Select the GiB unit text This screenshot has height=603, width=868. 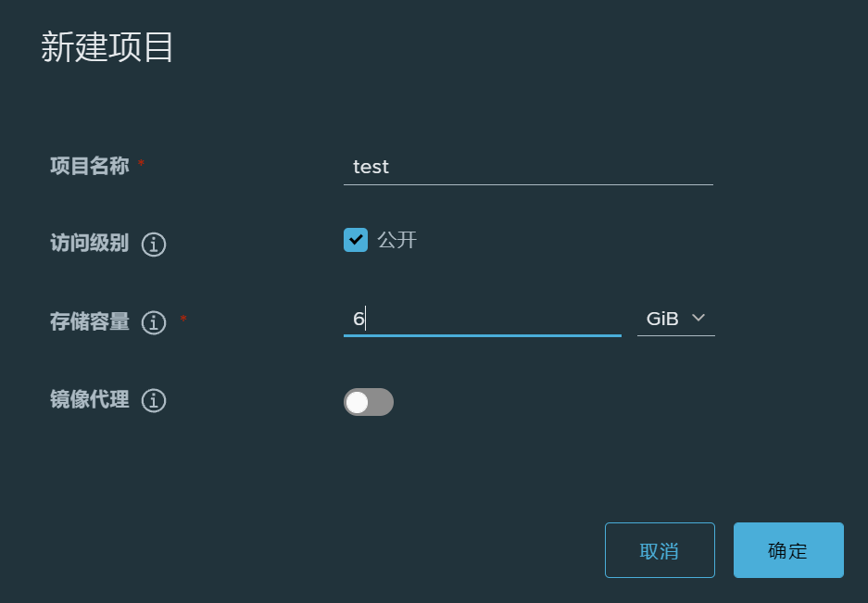(x=662, y=319)
